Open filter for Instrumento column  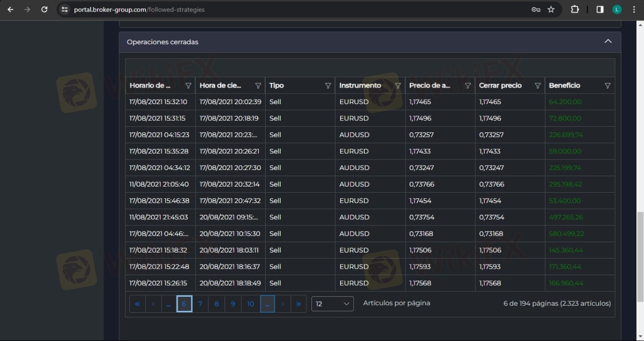tap(398, 86)
